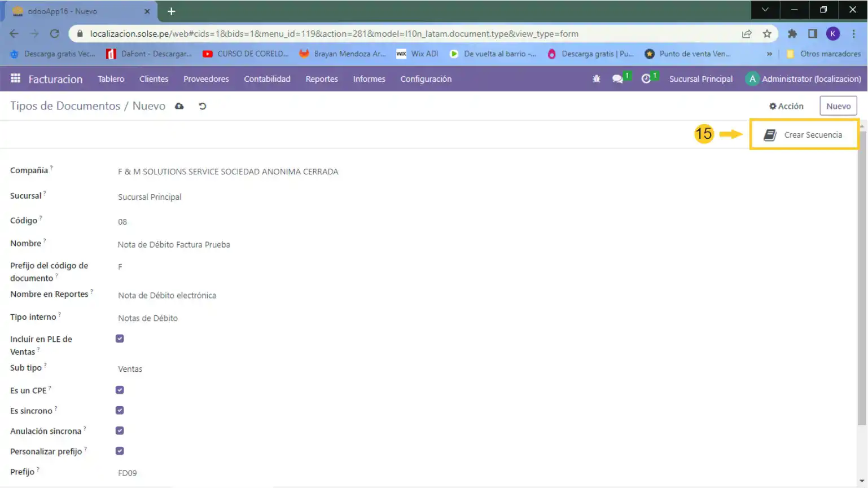Go back in browser history

tap(14, 34)
